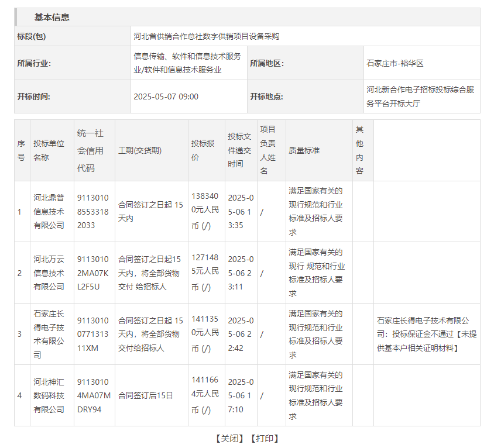This screenshot has width=494, height=448.
Task: Select credit code 91130104MA07MDRY94
Action: [x=94, y=396]
